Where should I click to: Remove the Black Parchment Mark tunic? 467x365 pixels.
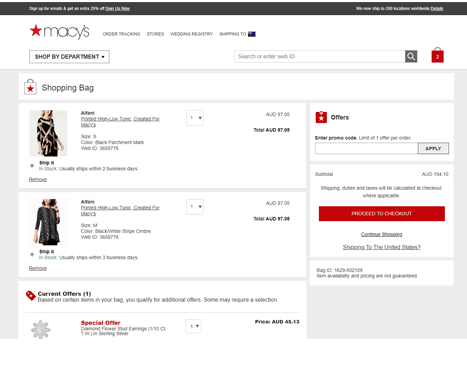[x=38, y=179]
